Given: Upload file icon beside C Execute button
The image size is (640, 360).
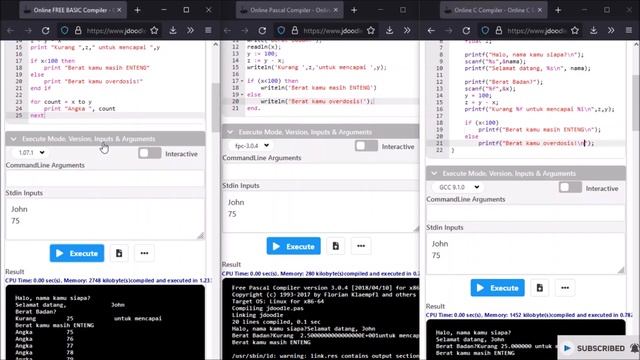Looking at the screenshot, I should point(540,288).
